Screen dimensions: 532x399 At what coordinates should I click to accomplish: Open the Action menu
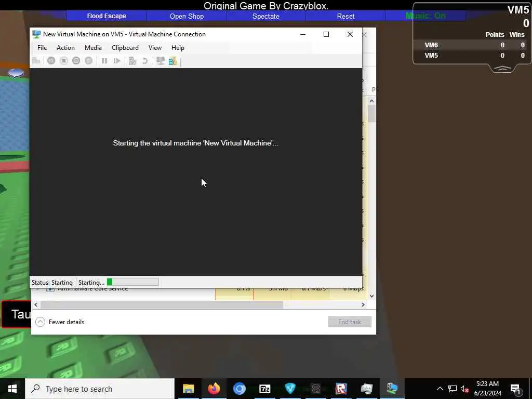pyautogui.click(x=65, y=48)
